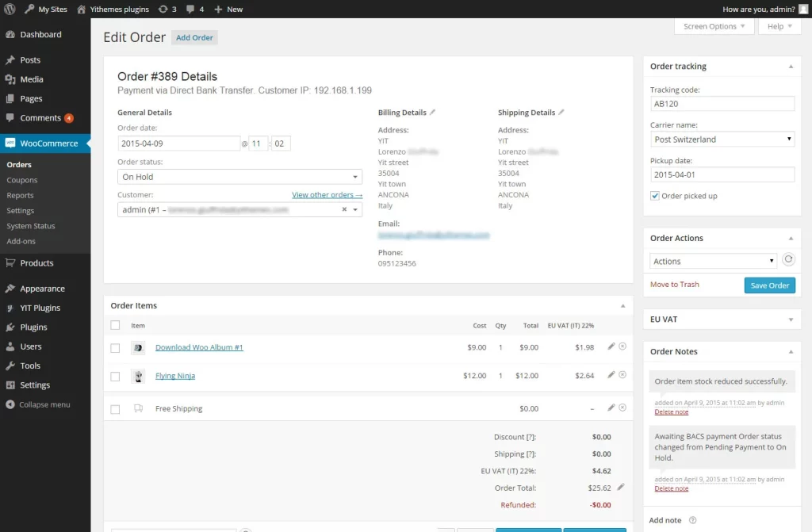Remove the Free Shipping row
812x532 pixels.
pyautogui.click(x=622, y=408)
